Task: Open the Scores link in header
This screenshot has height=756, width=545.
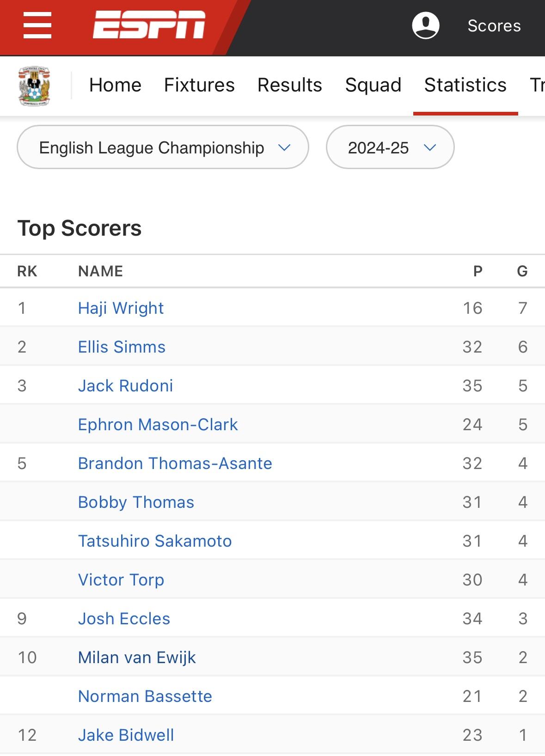Action: (x=494, y=26)
